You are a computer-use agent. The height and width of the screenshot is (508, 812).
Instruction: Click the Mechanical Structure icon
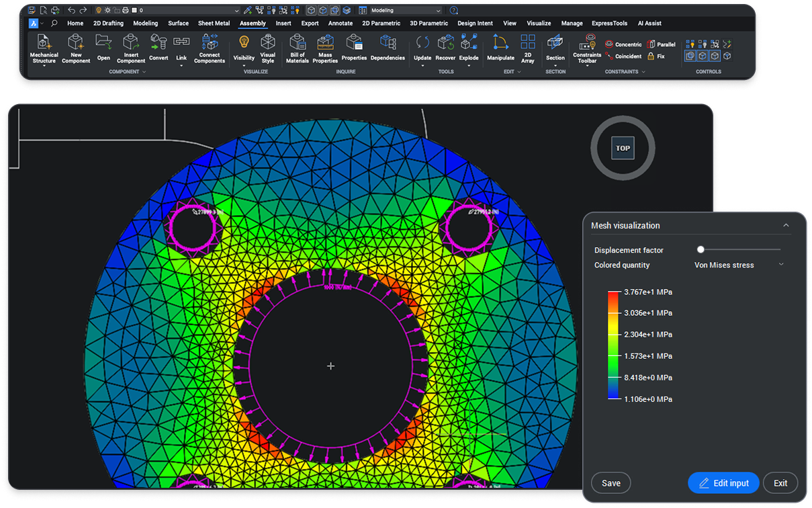[x=44, y=43]
